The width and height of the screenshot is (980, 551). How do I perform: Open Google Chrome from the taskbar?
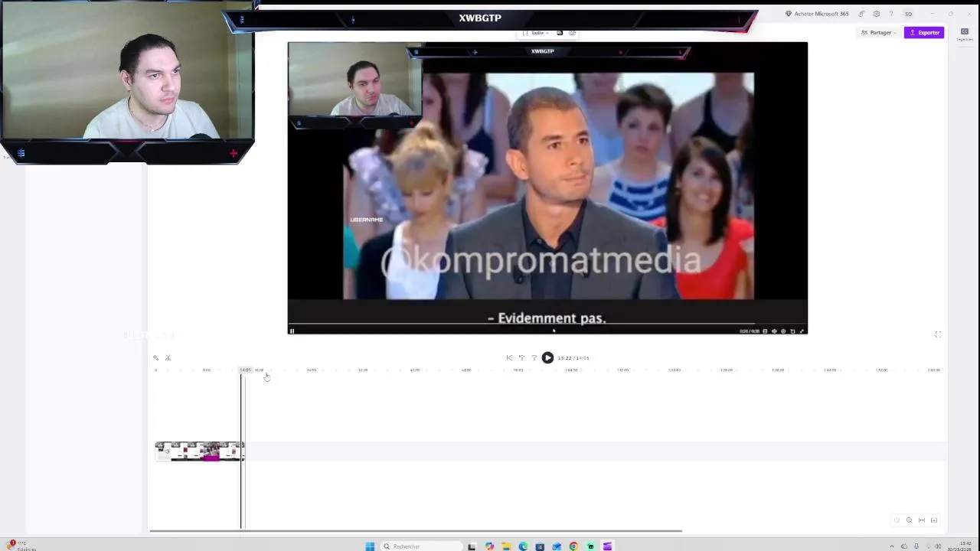tap(573, 546)
